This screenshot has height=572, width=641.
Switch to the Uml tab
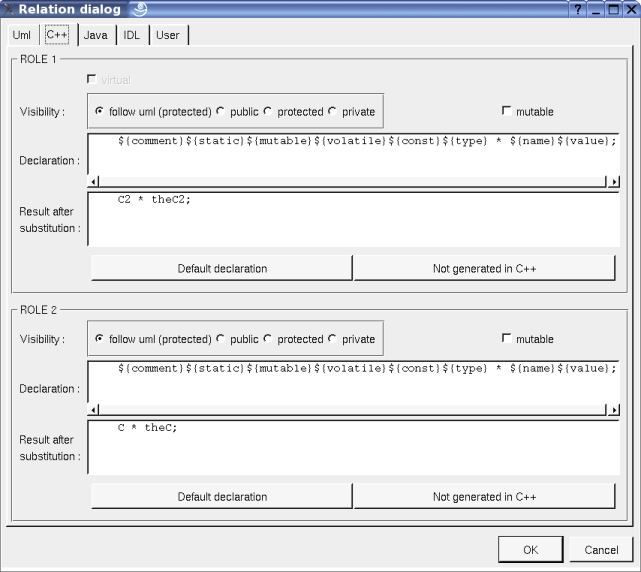click(x=23, y=35)
